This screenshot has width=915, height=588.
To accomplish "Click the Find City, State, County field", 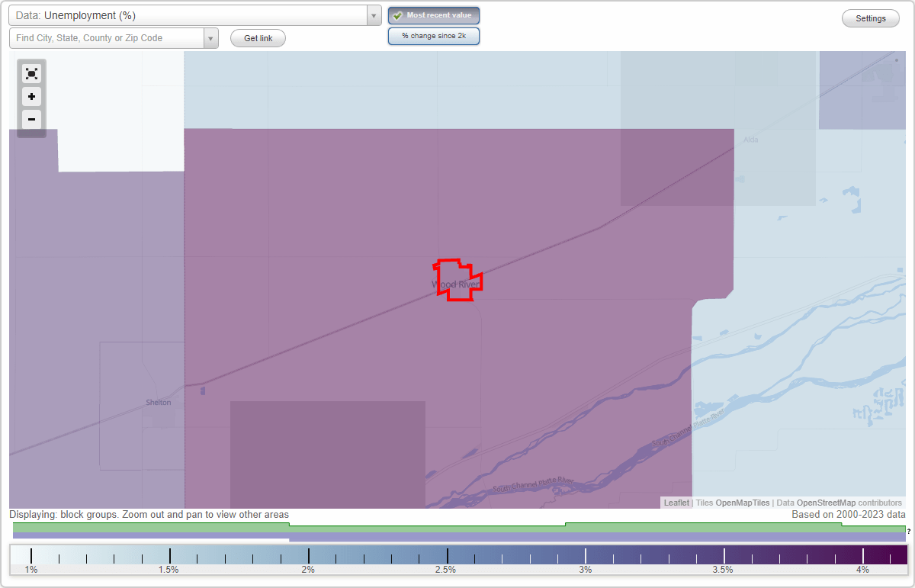I will point(107,38).
